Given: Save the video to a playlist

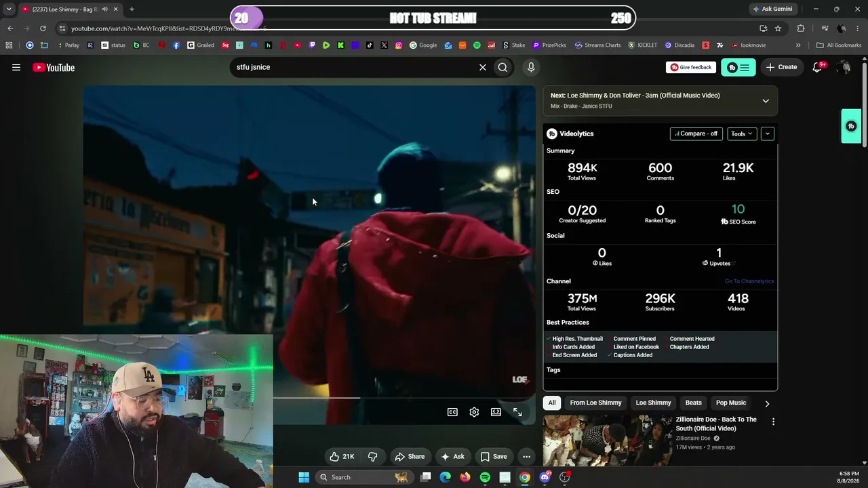Looking at the screenshot, I should (494, 457).
